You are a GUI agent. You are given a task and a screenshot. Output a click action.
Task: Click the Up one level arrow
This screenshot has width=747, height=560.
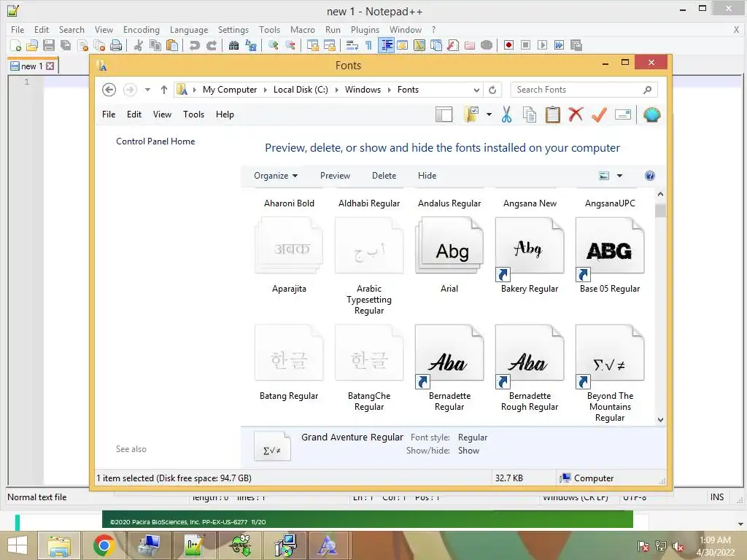[x=164, y=90]
